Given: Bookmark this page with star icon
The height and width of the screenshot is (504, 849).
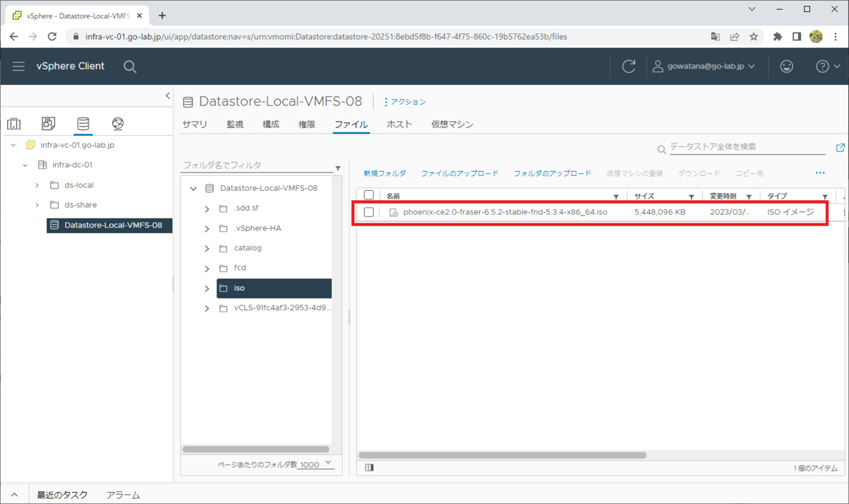Looking at the screenshot, I should (754, 36).
